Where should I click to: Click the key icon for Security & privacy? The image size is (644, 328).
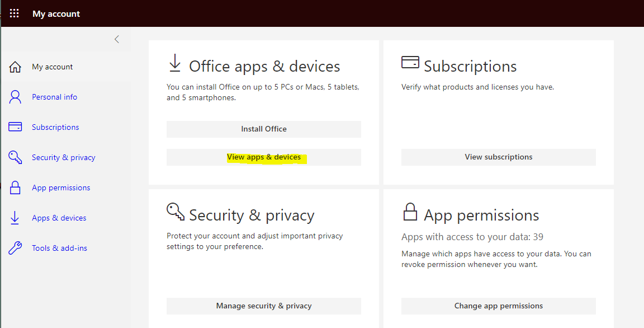tap(15, 157)
